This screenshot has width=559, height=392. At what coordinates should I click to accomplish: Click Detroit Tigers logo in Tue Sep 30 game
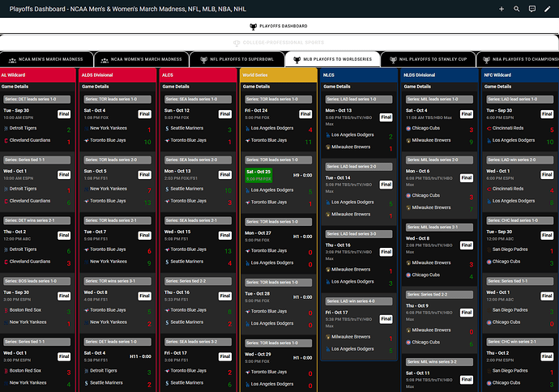[x=6, y=128]
